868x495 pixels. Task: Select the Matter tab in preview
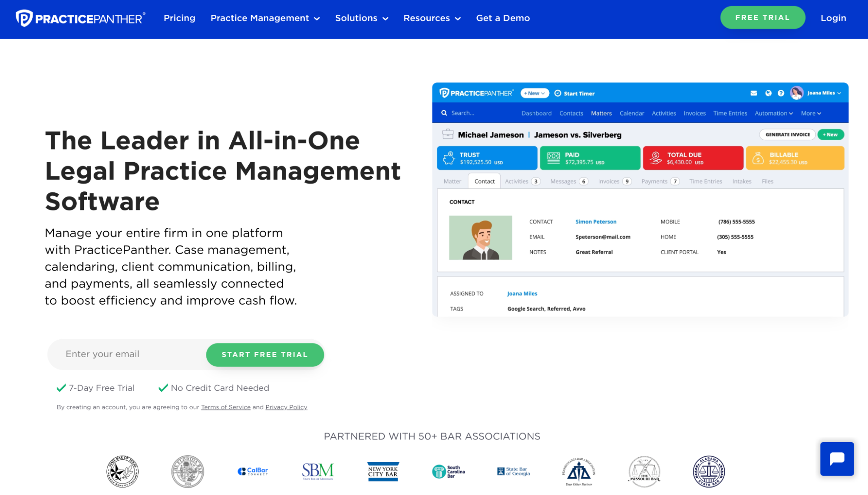452,181
